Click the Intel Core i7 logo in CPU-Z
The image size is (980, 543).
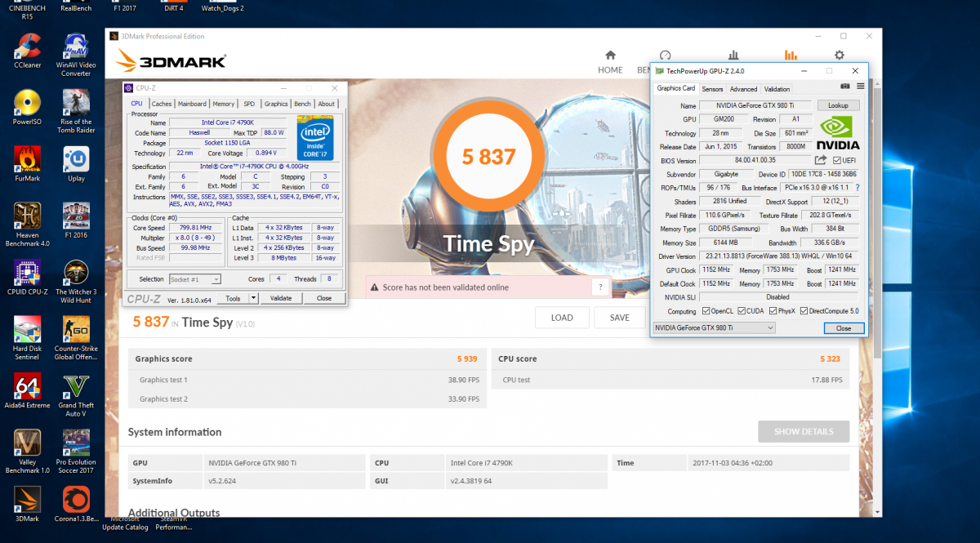pyautogui.click(x=314, y=138)
